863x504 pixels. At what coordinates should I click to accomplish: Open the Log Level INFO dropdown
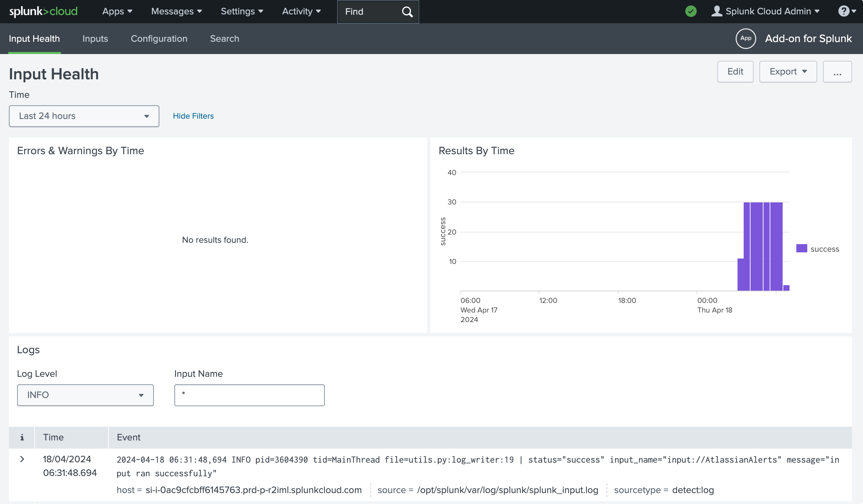tap(85, 395)
